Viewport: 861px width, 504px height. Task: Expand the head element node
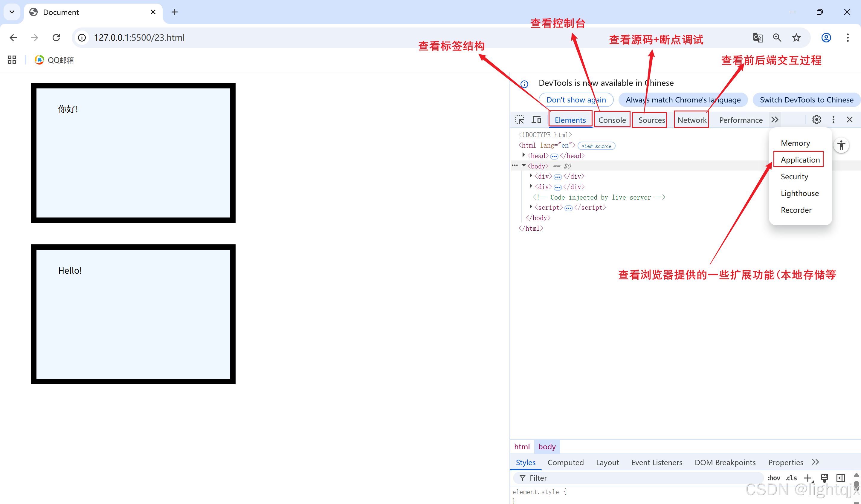click(524, 155)
